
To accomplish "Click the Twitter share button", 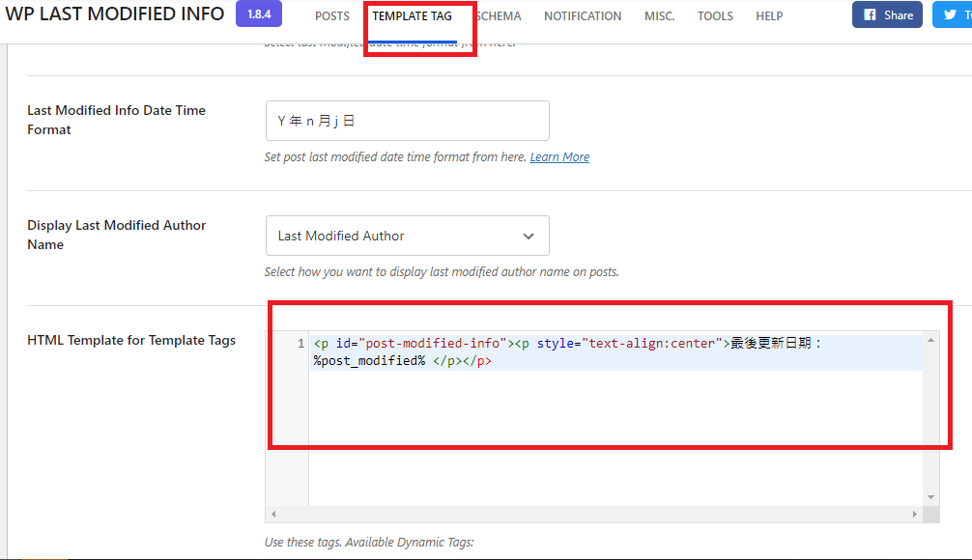I will click(952, 14).
